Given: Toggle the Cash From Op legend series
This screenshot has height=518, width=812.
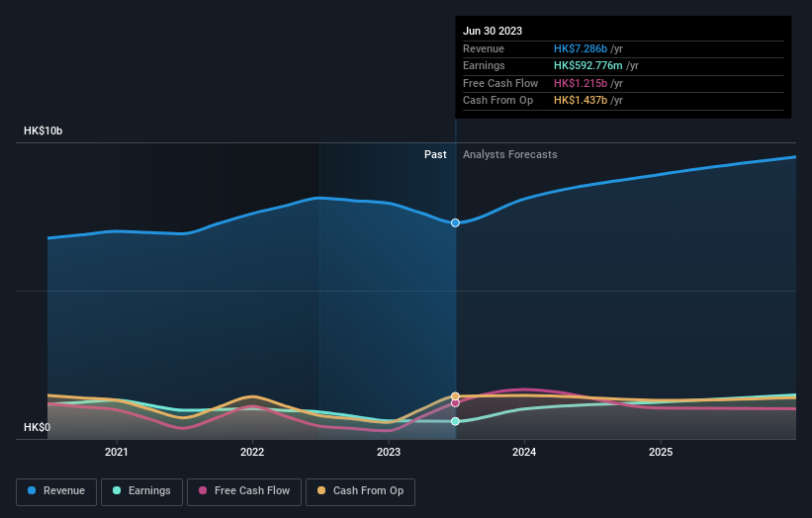Looking at the screenshot, I should point(360,491).
